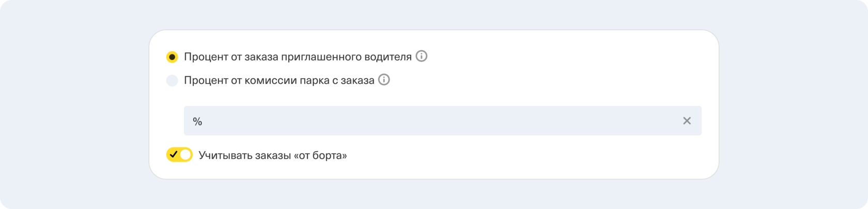The image size is (868, 209).
Task: Click the word «Учитывать» next to the toggle
Action: point(225,155)
